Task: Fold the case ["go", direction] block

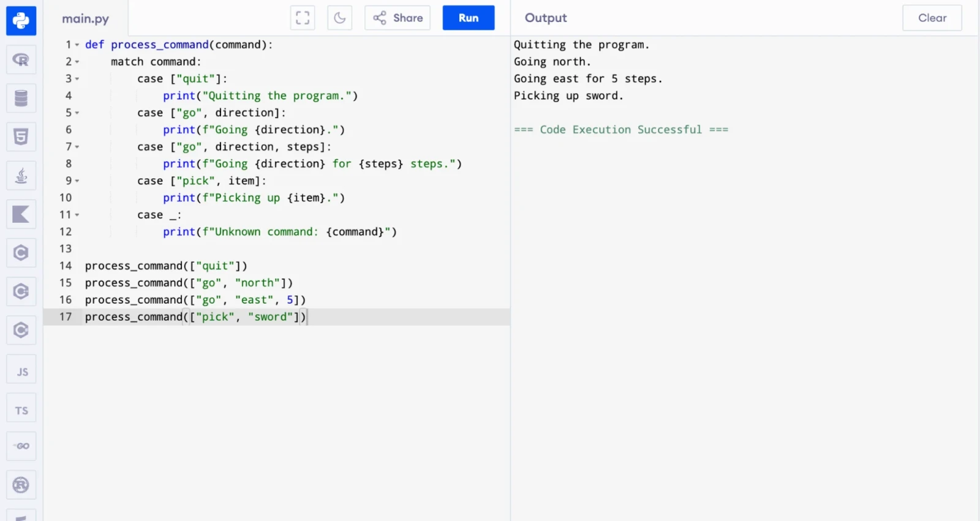Action: tap(77, 113)
